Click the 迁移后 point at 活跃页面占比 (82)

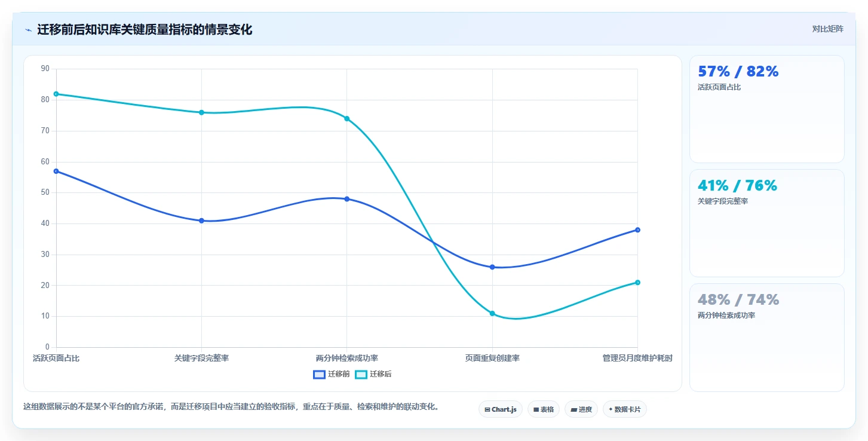(x=56, y=94)
